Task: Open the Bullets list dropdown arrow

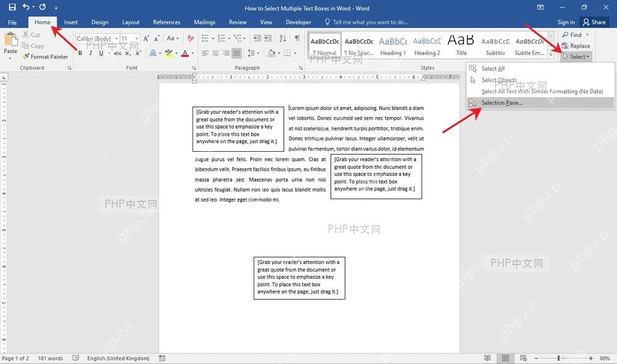Action: click(213, 39)
